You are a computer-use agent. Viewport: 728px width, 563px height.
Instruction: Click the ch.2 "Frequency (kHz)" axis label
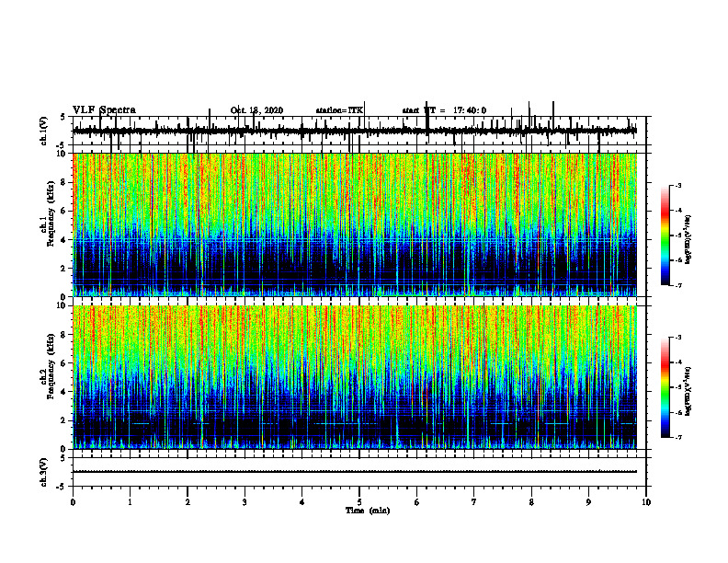[51, 366]
